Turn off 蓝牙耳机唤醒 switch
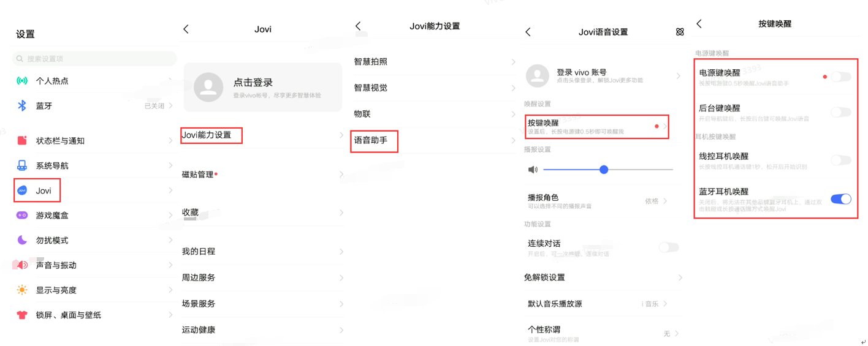Screen dimensions: 868x346 (x=841, y=198)
